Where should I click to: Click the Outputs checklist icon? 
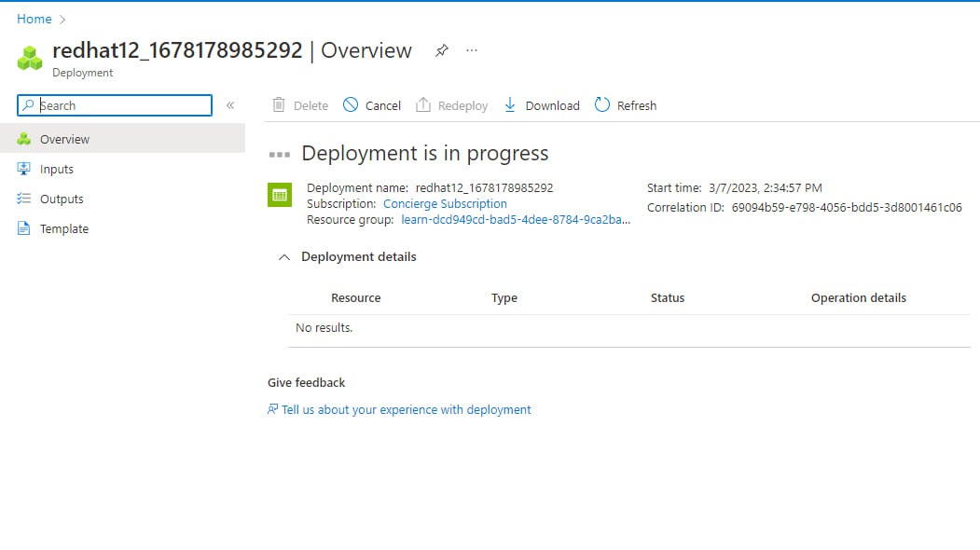click(x=23, y=199)
